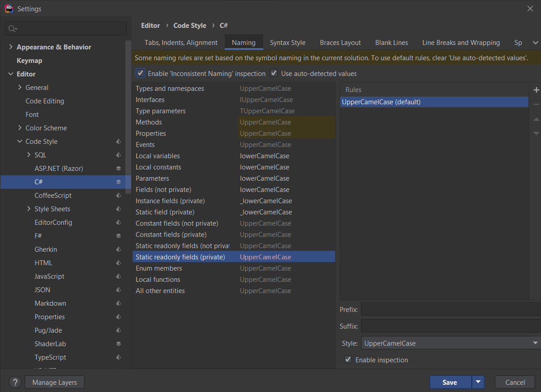
Task: Select Instance fields (private) row
Action: pyautogui.click(x=234, y=201)
